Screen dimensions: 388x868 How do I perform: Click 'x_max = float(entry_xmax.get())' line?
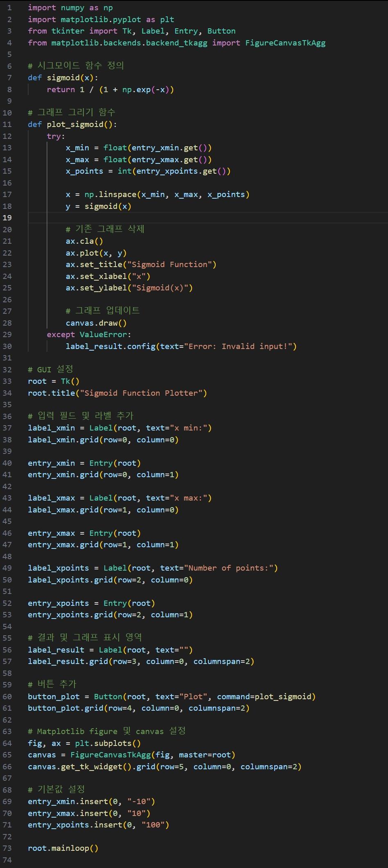[x=139, y=159]
